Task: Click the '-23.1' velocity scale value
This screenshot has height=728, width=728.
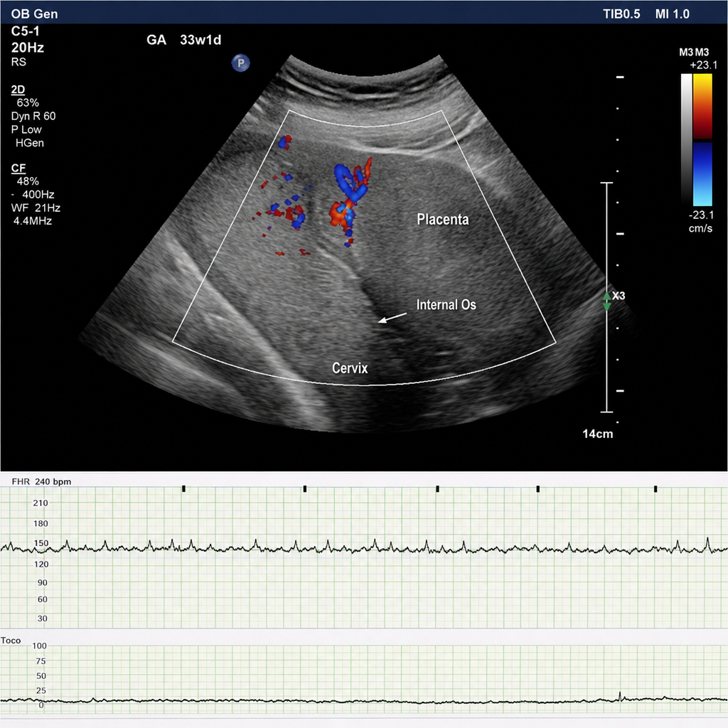Action: point(701,215)
